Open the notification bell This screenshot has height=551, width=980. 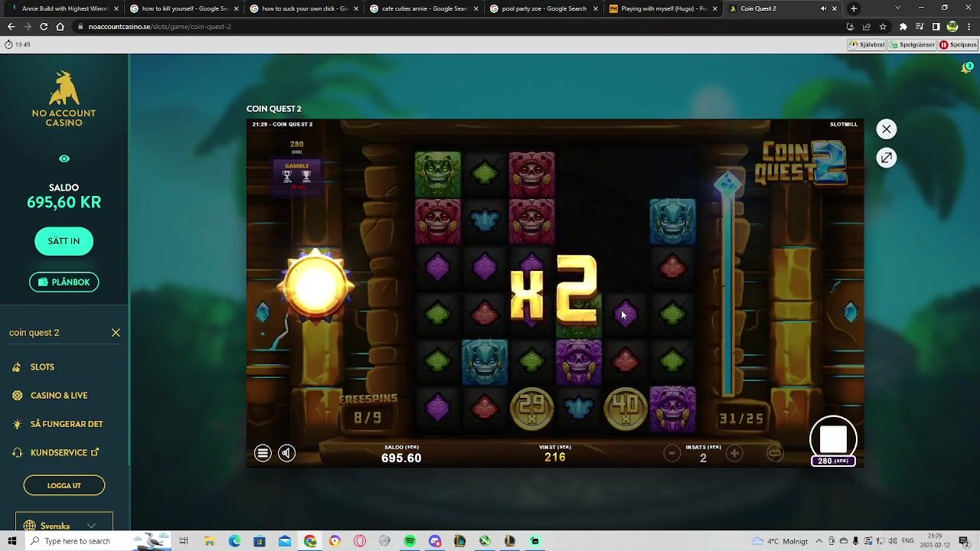coord(967,68)
